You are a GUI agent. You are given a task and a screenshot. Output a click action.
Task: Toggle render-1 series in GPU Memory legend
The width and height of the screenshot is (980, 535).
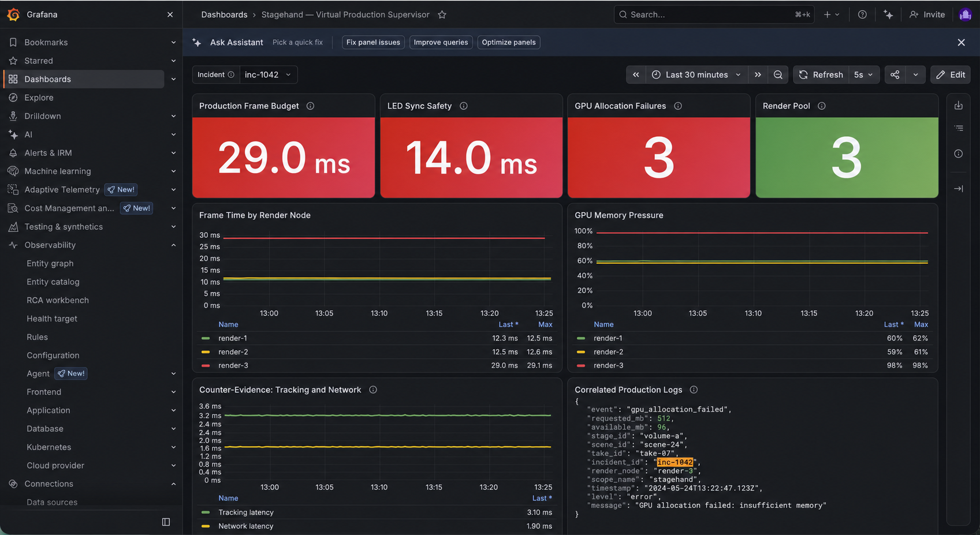point(608,338)
